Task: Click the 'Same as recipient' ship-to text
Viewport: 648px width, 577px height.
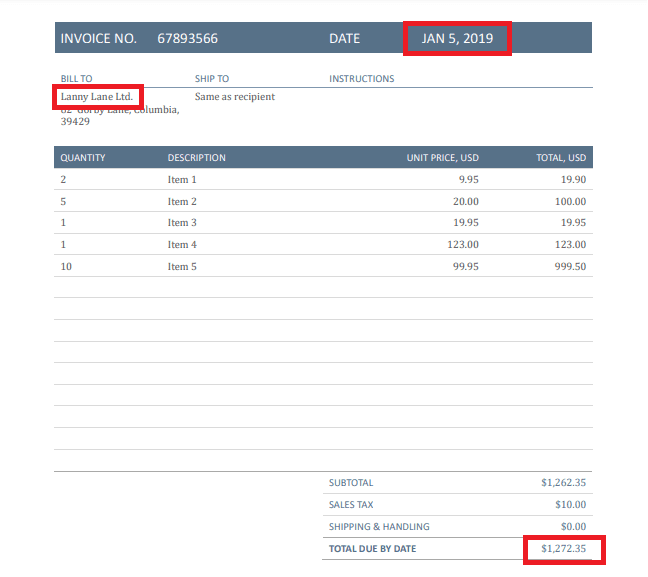Action: tap(234, 97)
